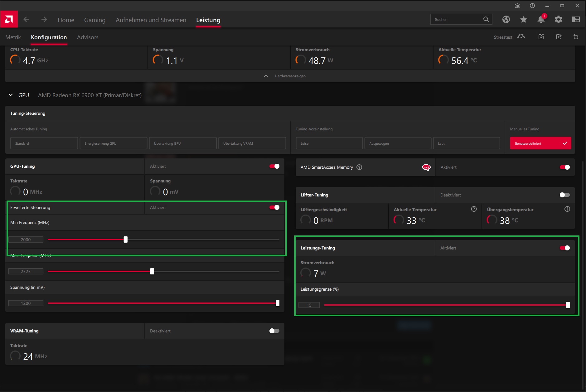
Task: Toggle the sidebar panel icon
Action: click(x=576, y=19)
